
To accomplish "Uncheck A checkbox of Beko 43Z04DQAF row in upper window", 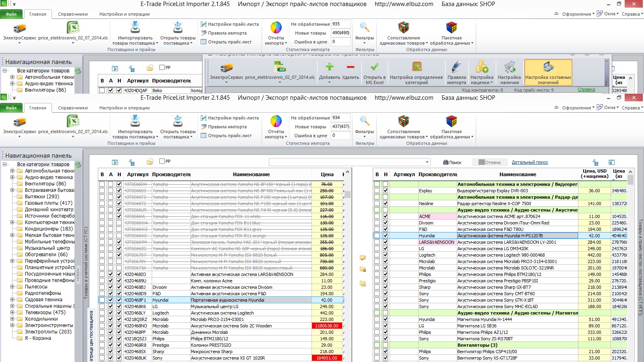I will [110, 90].
